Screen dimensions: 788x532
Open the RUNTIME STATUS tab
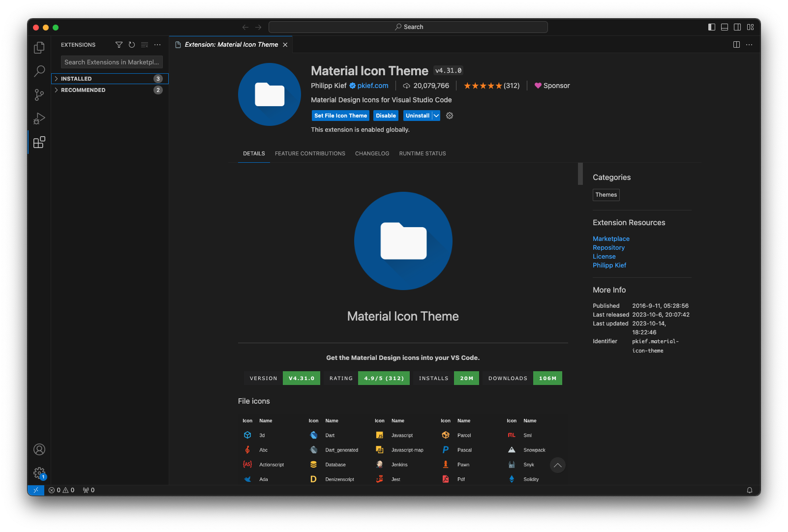(423, 153)
